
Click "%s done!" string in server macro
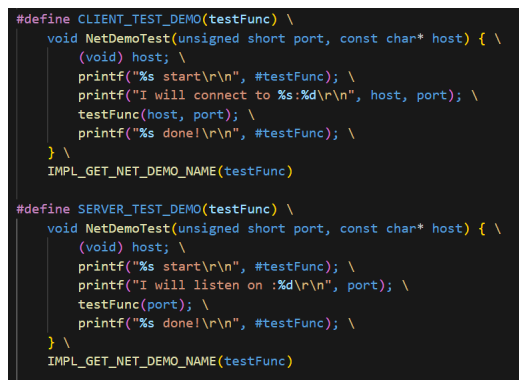point(186,324)
